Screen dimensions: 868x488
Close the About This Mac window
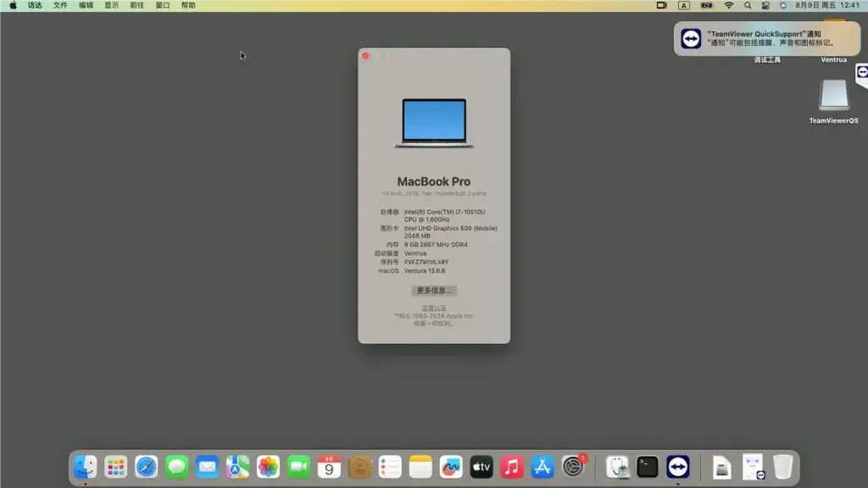365,56
